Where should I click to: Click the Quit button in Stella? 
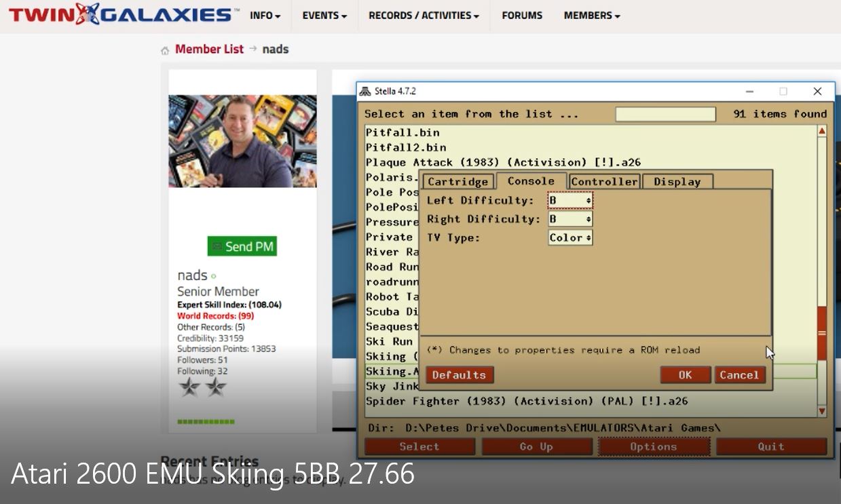[771, 446]
